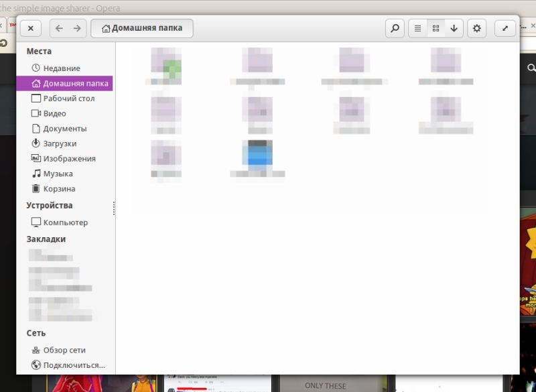Go back using the left navigation arrow
Viewport: 536px width, 392px height.
(x=60, y=28)
